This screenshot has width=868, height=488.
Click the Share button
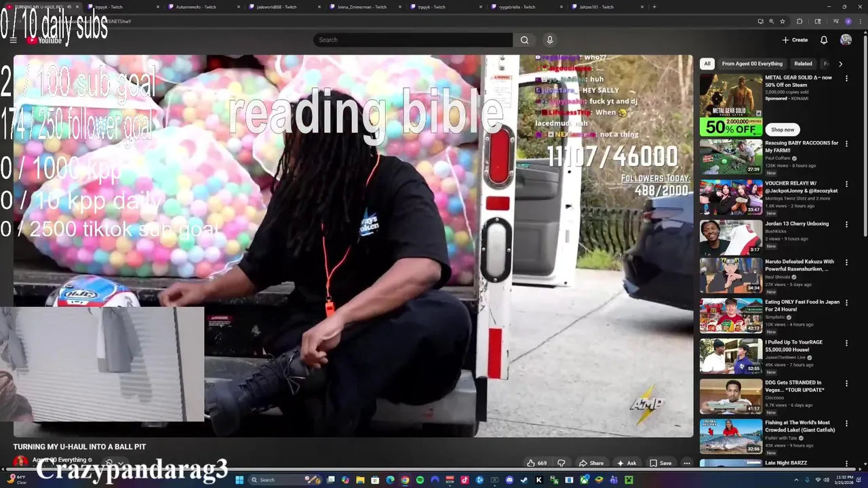pos(591,463)
